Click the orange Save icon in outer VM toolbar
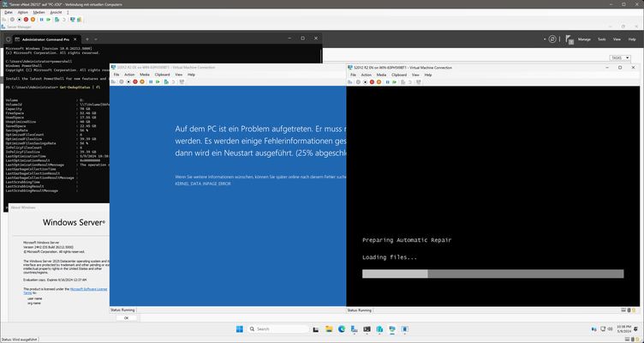The width and height of the screenshot is (644, 343). [x=33, y=20]
